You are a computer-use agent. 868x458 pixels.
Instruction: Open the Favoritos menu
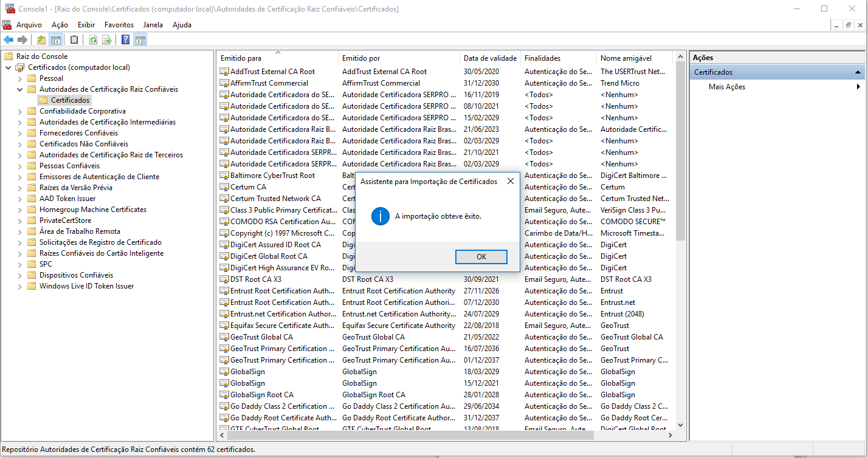click(x=119, y=25)
